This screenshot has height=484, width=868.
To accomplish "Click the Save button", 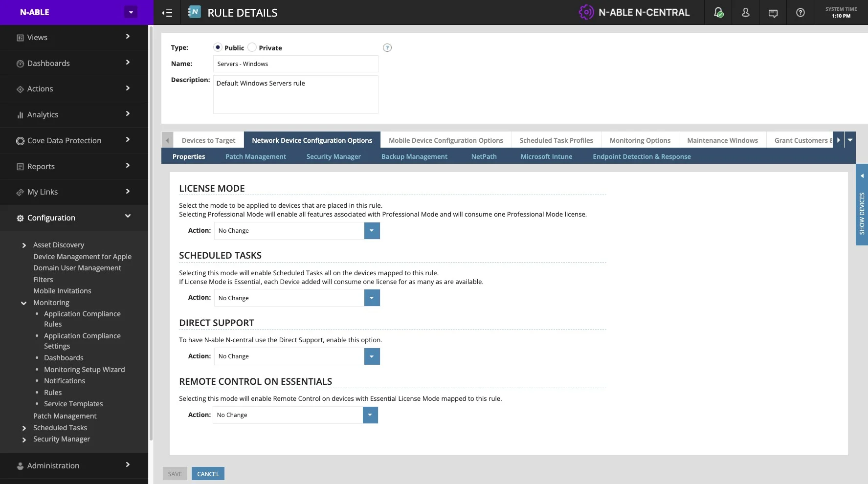I will 175,474.
